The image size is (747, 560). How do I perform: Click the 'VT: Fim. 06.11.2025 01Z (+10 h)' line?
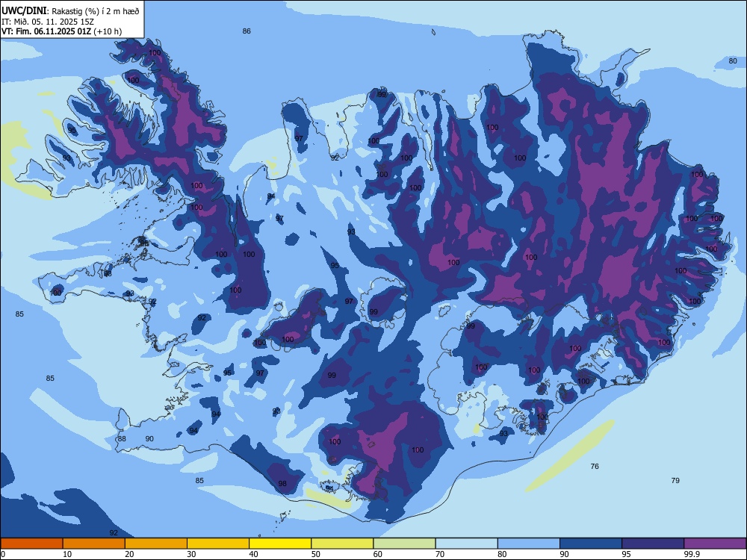click(x=61, y=31)
